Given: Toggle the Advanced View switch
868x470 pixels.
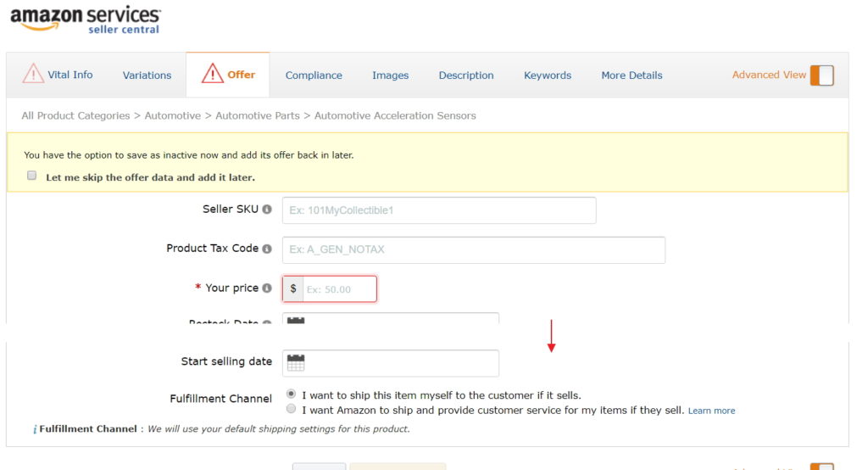Looking at the screenshot, I should pos(821,76).
